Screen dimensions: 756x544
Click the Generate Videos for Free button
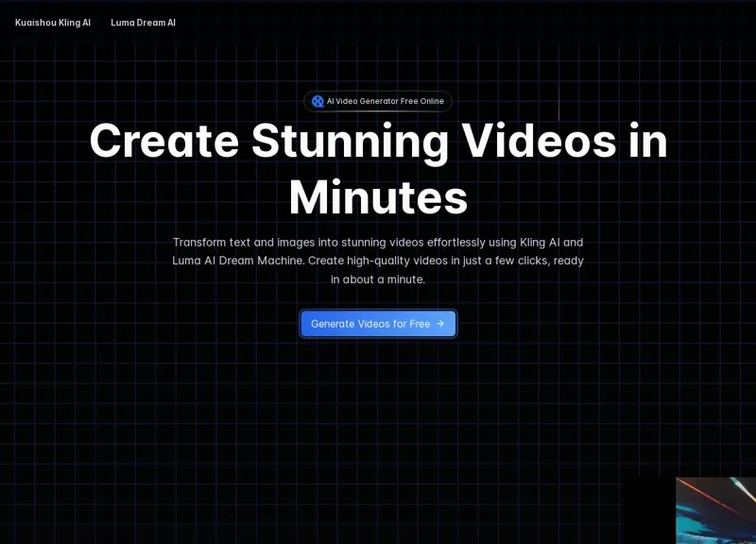point(378,324)
